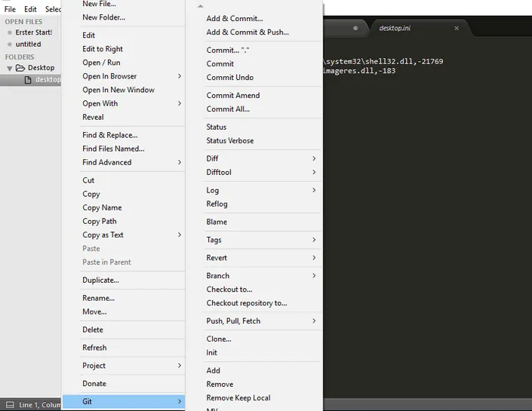Close the desktop.ini tab
Image resolution: width=532 pixels, height=411 pixels.
[457, 28]
